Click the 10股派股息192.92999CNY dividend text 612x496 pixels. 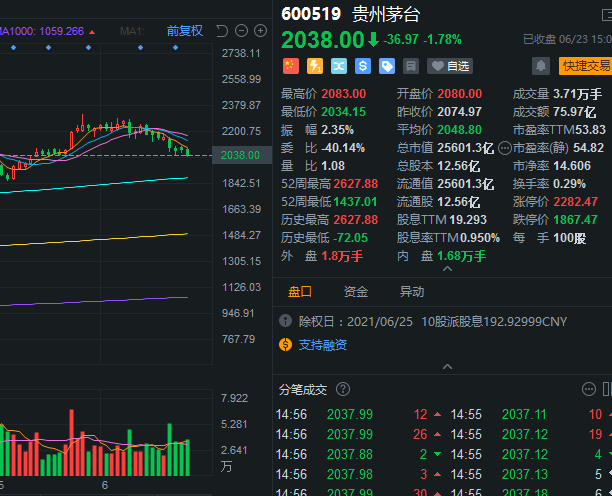click(x=494, y=321)
